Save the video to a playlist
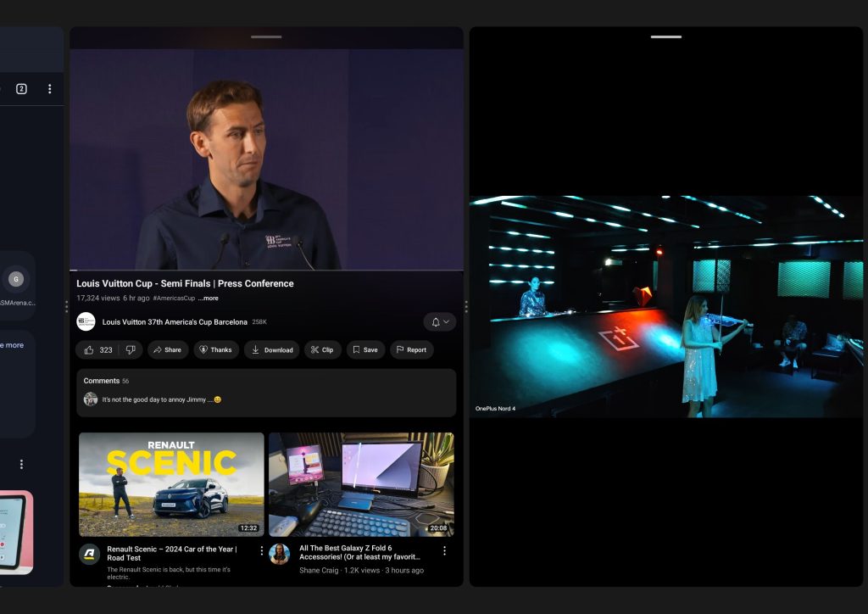868x614 pixels. pyautogui.click(x=365, y=349)
